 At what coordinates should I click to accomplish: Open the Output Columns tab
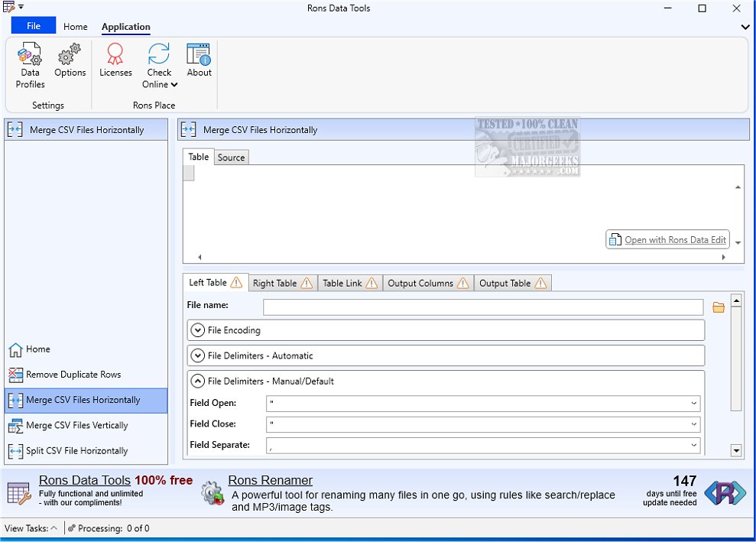click(428, 283)
